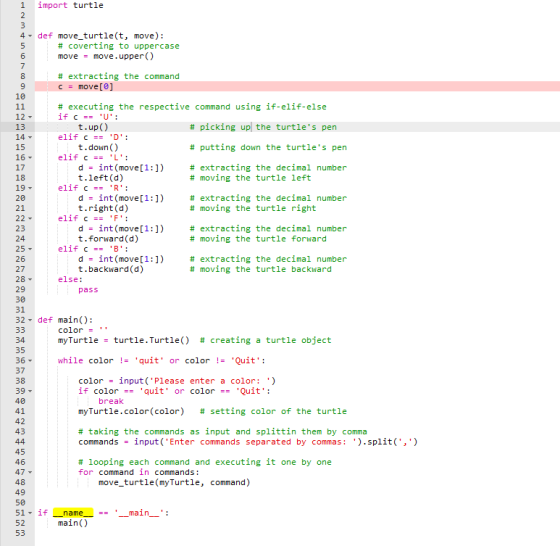Click 't.right(d)' on line 21
Image resolution: width=560 pixels, height=546 pixels.
click(103, 208)
